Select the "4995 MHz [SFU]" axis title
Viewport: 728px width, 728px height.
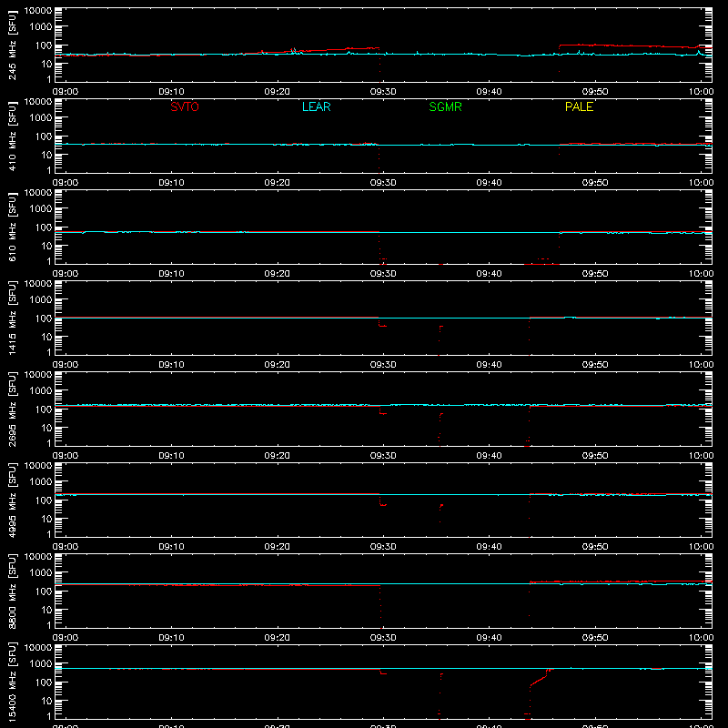(13, 500)
